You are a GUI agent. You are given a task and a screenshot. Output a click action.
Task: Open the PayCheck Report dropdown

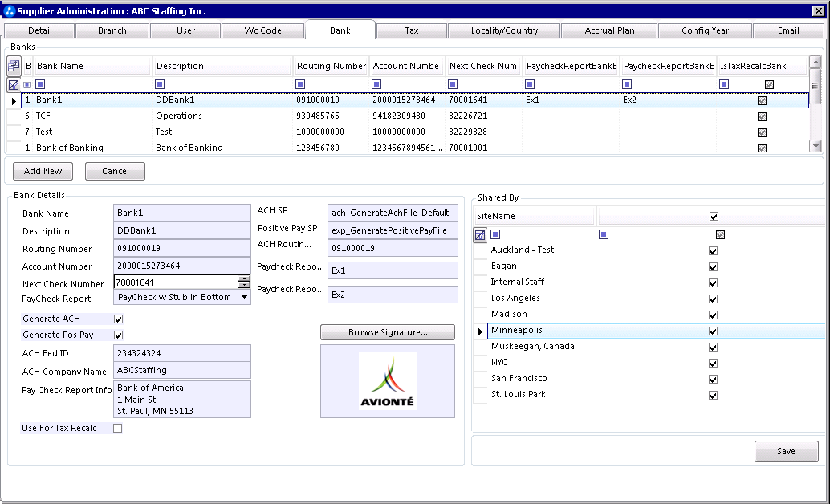[x=244, y=297]
